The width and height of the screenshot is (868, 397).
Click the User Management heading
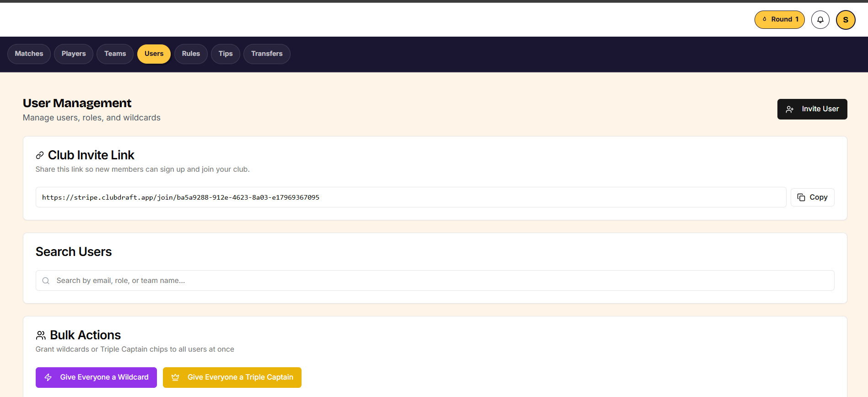(x=77, y=103)
